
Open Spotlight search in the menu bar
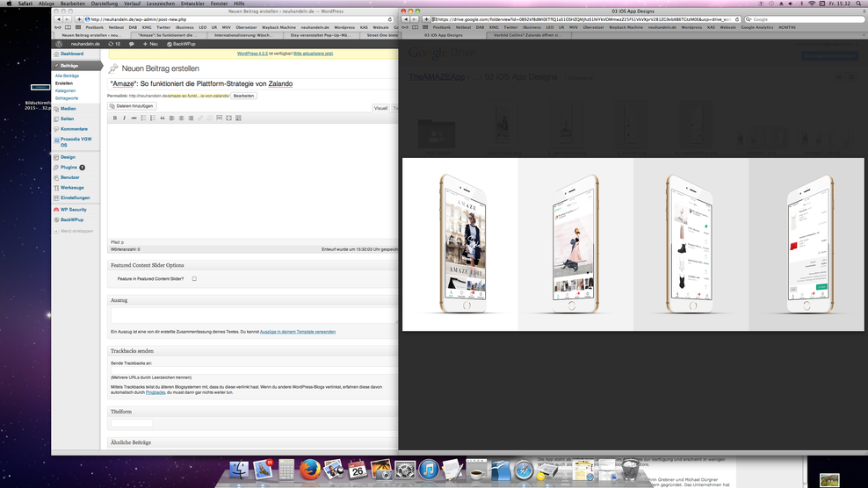[x=858, y=4]
